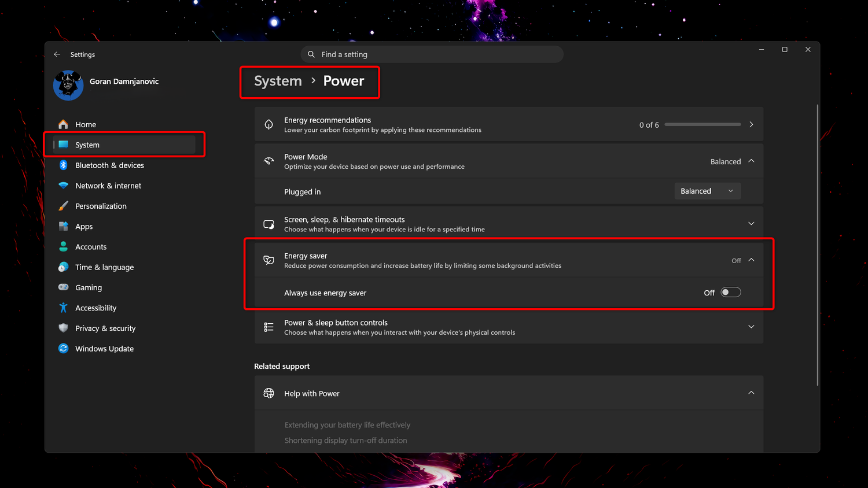Select Bluetooth & devices in sidebar
Viewport: 868px width, 488px height.
point(124,165)
